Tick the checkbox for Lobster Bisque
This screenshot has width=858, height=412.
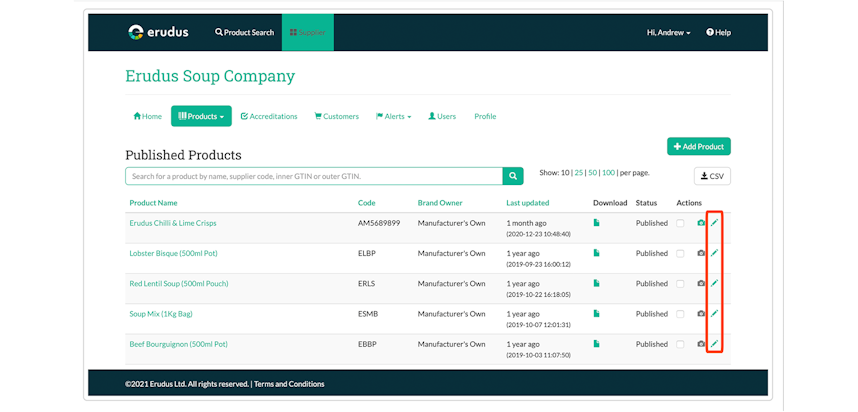point(680,253)
